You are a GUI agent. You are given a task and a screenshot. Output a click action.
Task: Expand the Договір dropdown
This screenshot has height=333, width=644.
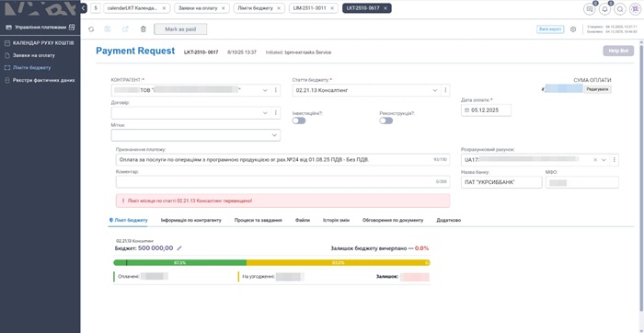click(x=265, y=112)
